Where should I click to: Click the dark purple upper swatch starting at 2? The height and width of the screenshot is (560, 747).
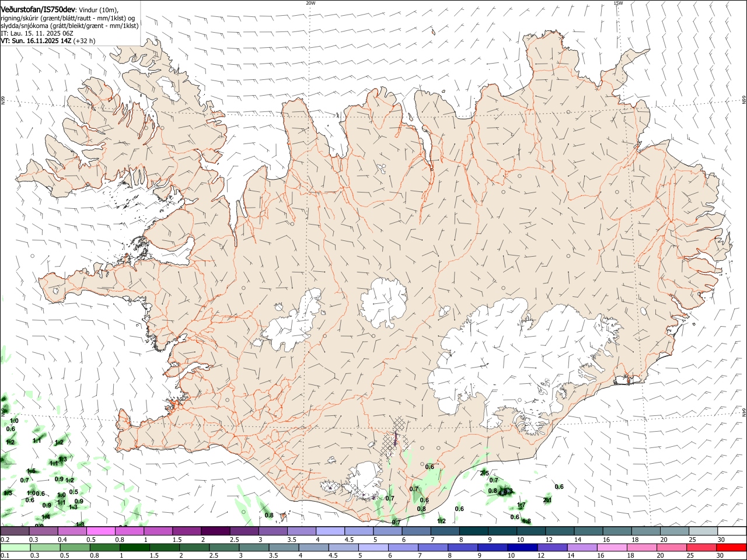coord(215,531)
